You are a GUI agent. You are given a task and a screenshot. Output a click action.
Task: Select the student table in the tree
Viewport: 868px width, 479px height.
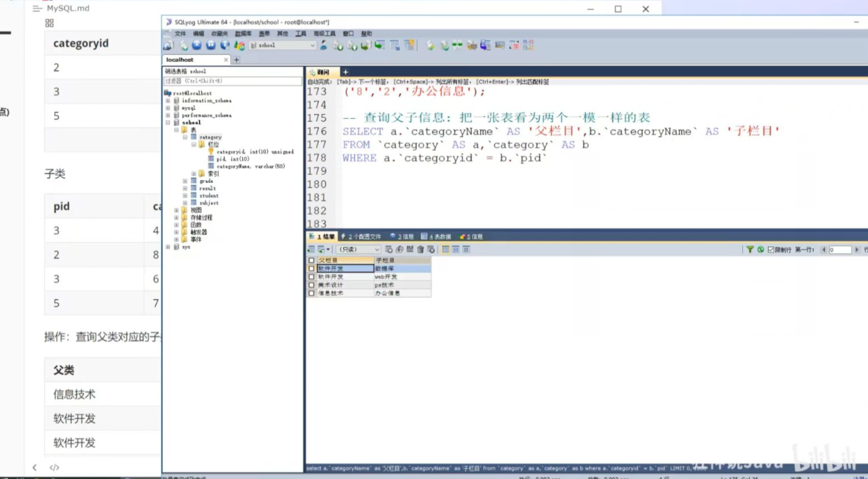coord(209,196)
